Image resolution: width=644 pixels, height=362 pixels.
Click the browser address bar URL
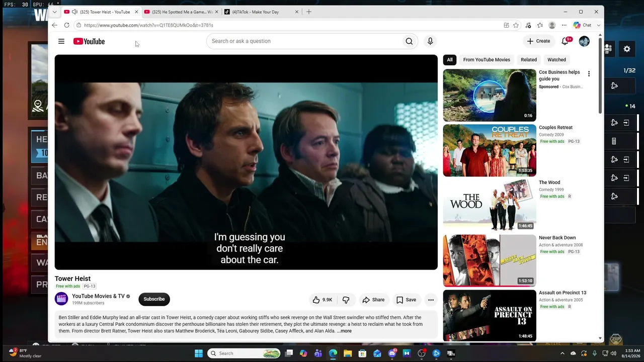pos(148,25)
